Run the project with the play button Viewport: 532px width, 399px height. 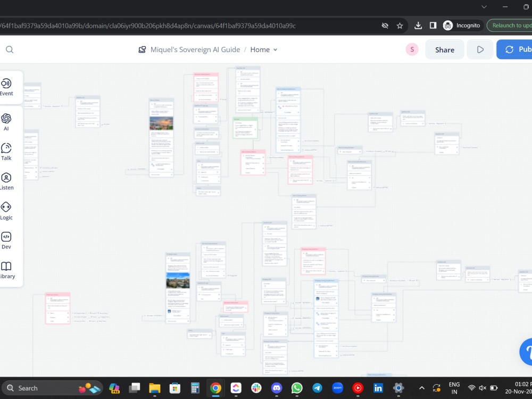click(480, 49)
